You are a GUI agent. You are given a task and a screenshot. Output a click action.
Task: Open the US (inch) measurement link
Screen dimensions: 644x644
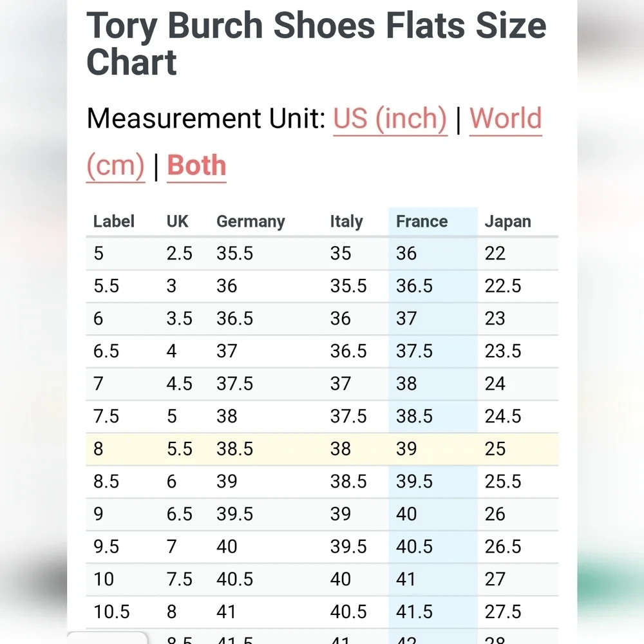390,119
